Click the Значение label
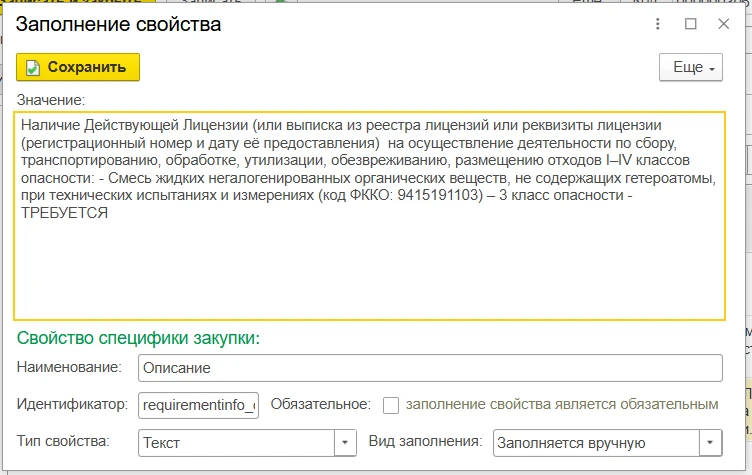The height and width of the screenshot is (475, 752). (x=50, y=100)
